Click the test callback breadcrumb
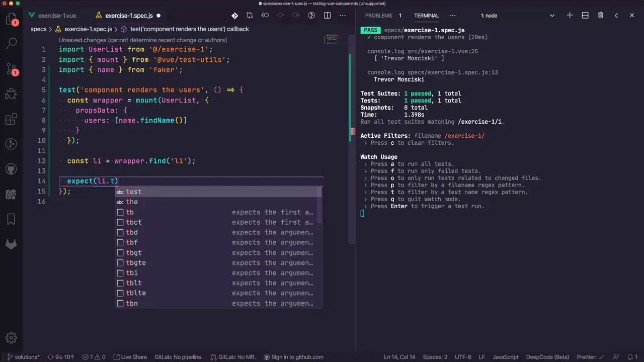Image resolution: width=644 pixels, height=362 pixels. pos(184,29)
